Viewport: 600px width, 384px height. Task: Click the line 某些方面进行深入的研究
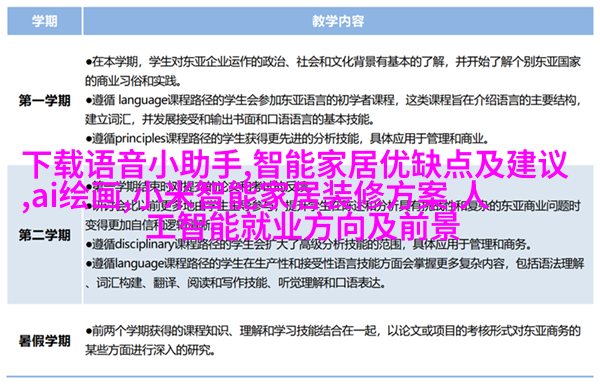click(150, 350)
